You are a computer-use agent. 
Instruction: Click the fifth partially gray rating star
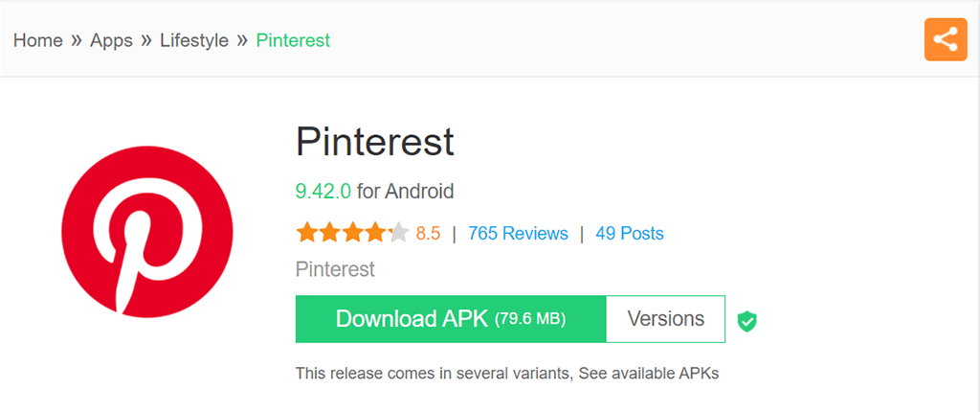point(399,233)
